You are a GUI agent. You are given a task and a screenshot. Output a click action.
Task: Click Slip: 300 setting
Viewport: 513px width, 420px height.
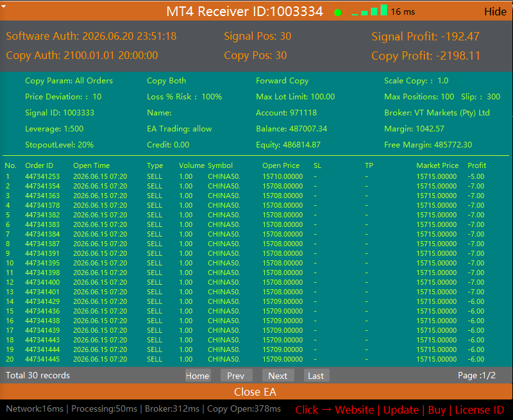pyautogui.click(x=480, y=97)
